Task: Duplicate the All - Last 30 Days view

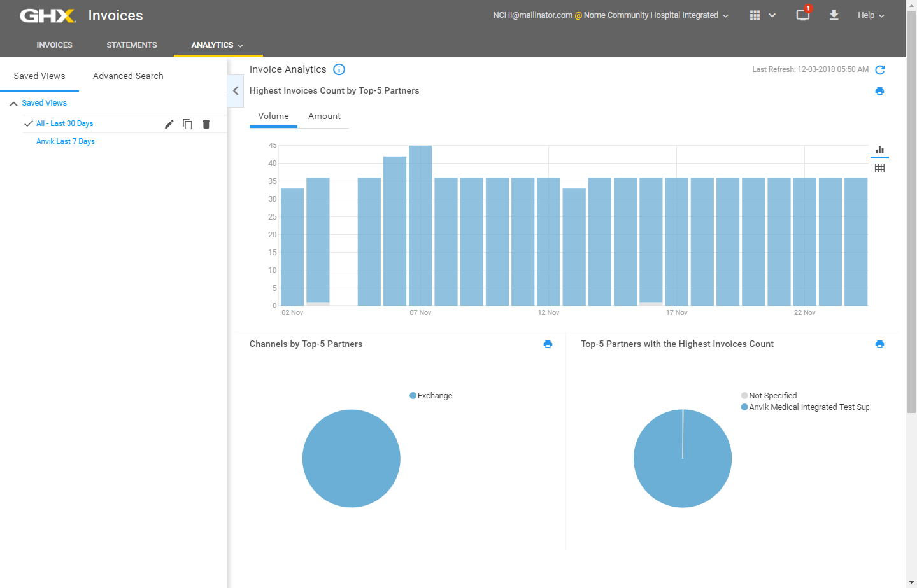Action: click(x=187, y=124)
